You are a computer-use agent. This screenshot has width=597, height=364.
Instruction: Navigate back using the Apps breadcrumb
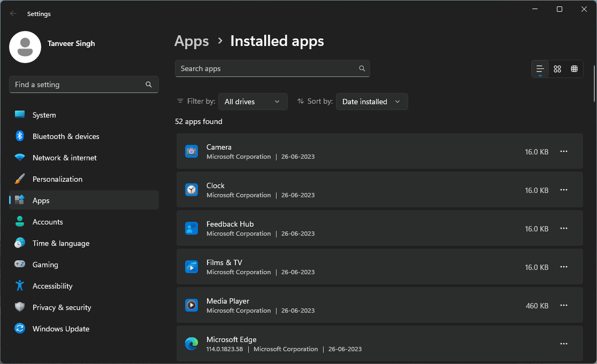click(x=191, y=41)
